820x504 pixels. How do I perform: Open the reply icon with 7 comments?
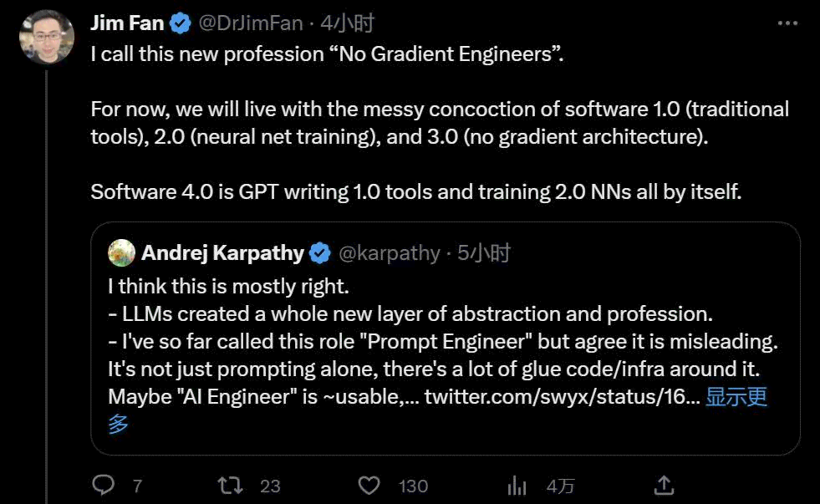click(x=103, y=485)
